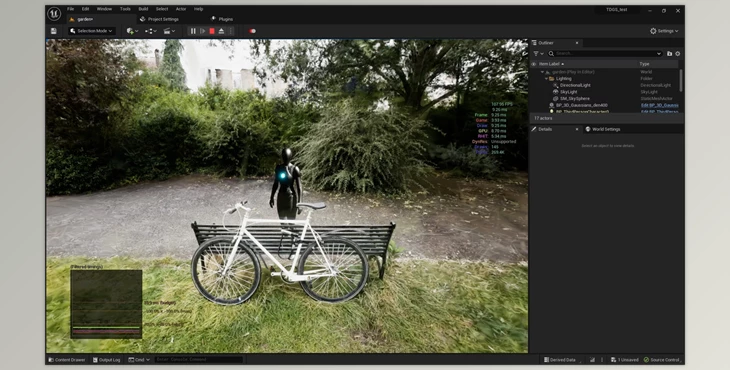
Task: Switch to the World Settings tab
Action: point(602,129)
